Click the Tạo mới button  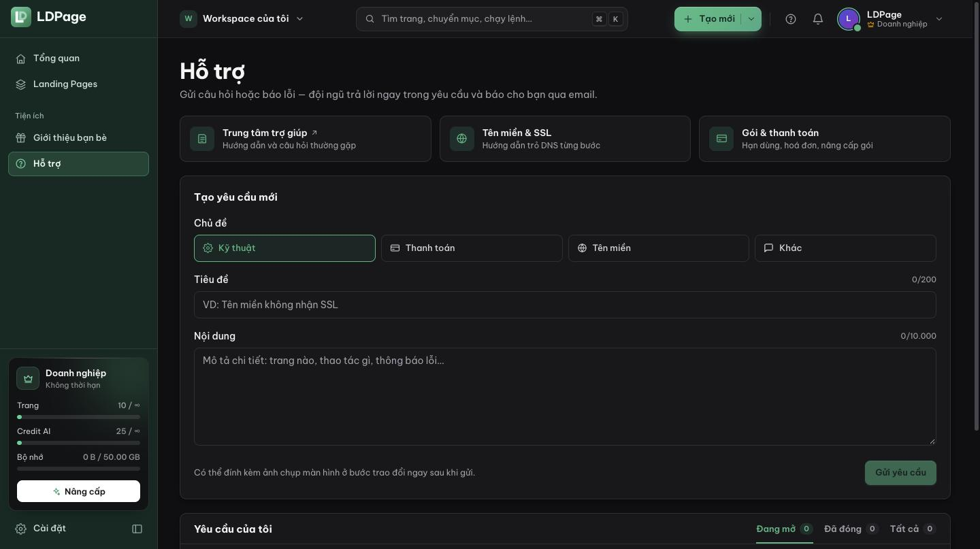708,19
